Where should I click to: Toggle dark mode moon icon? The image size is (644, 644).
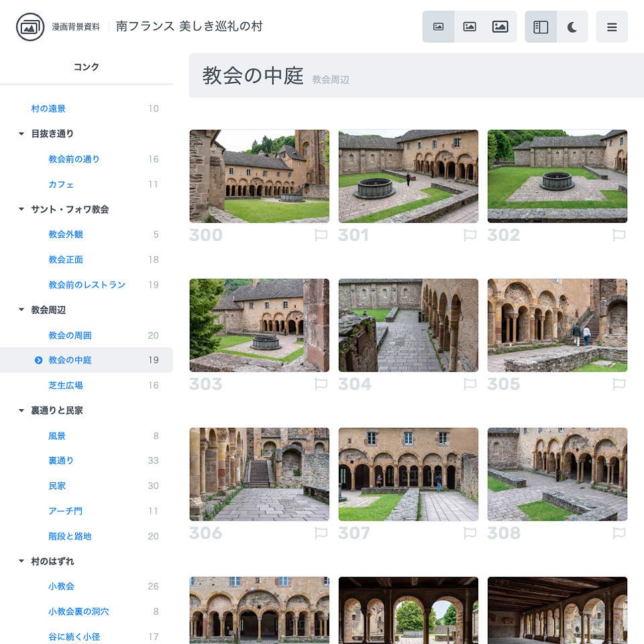pos(572,27)
